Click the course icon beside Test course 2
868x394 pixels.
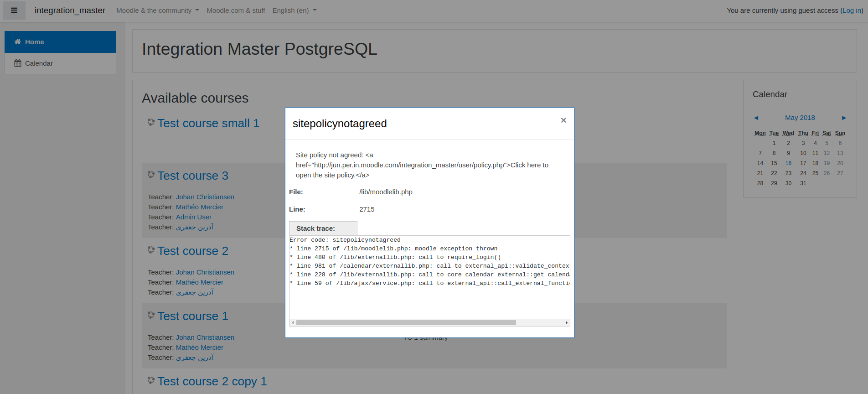pos(151,250)
